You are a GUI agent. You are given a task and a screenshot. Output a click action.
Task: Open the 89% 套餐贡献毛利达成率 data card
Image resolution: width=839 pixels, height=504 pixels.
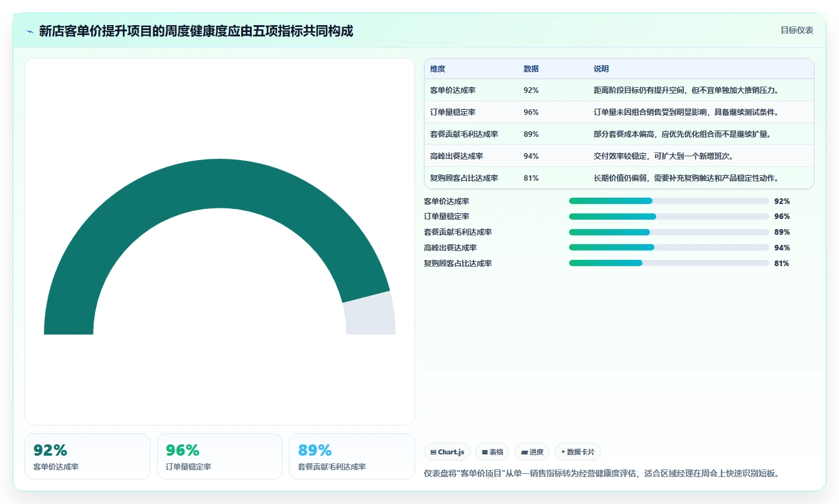352,456
